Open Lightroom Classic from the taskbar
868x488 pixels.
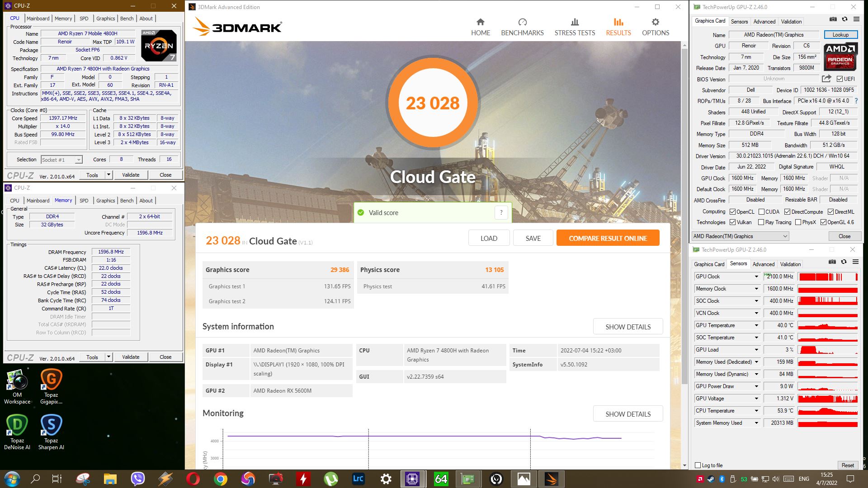coord(358,479)
